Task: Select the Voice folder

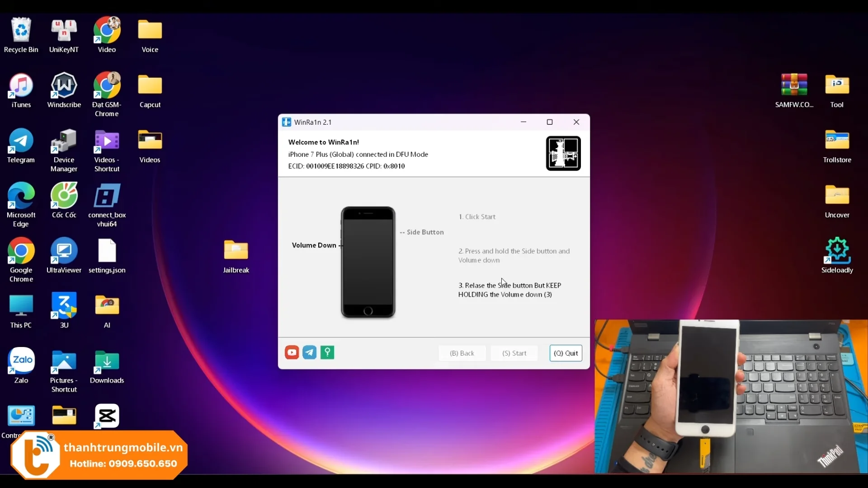Action: [x=150, y=35]
